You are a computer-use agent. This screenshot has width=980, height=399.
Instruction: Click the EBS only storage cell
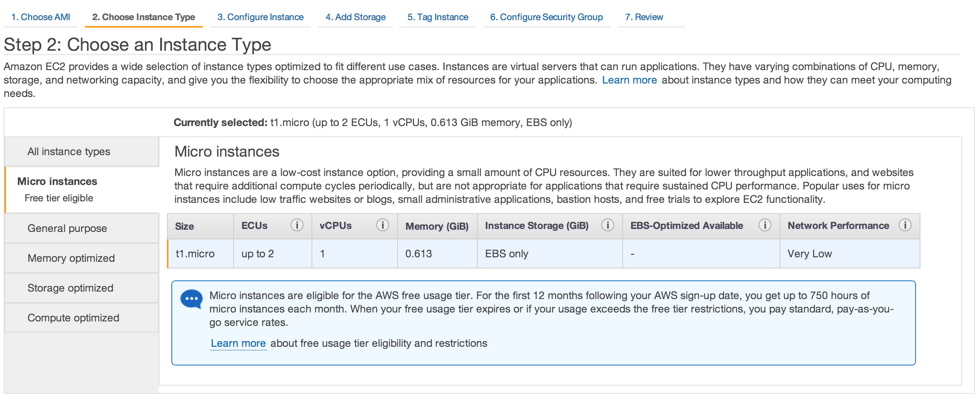tap(550, 254)
